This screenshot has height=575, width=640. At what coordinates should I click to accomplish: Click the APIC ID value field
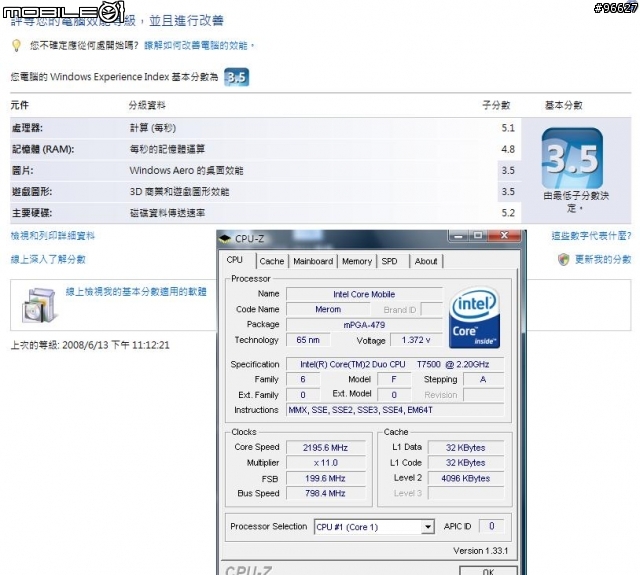[491, 526]
